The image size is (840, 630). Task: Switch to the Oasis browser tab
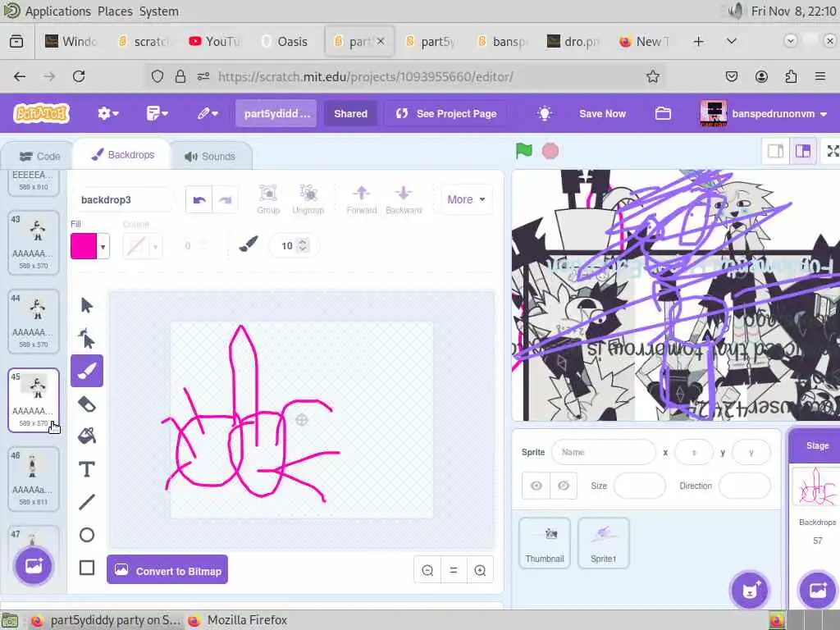(285, 41)
